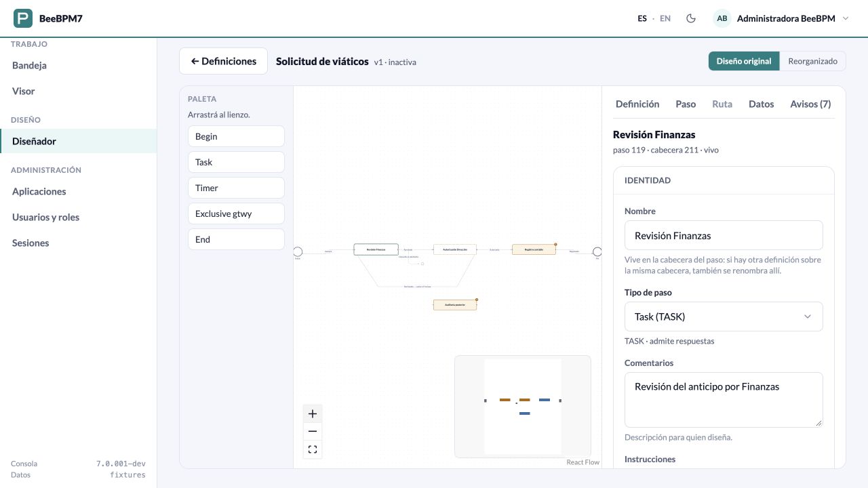Click the BeeBPM7 logo icon
This screenshot has height=488, width=868.
point(23,18)
